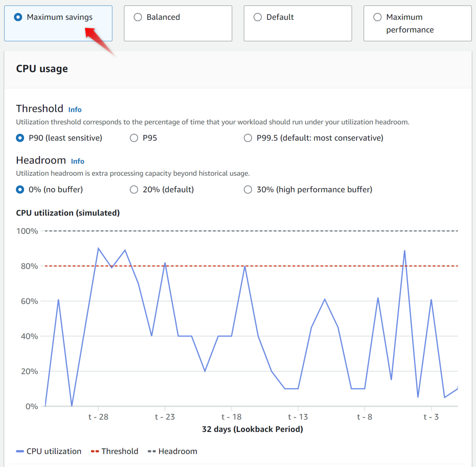
Task: Choose P99.5 most conservative threshold
Action: [248, 138]
